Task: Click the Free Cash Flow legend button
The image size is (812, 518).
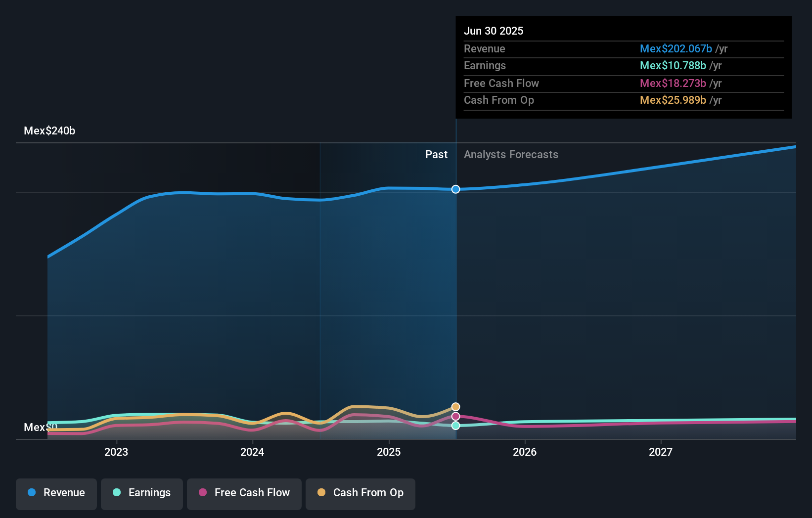Action: pos(244,493)
